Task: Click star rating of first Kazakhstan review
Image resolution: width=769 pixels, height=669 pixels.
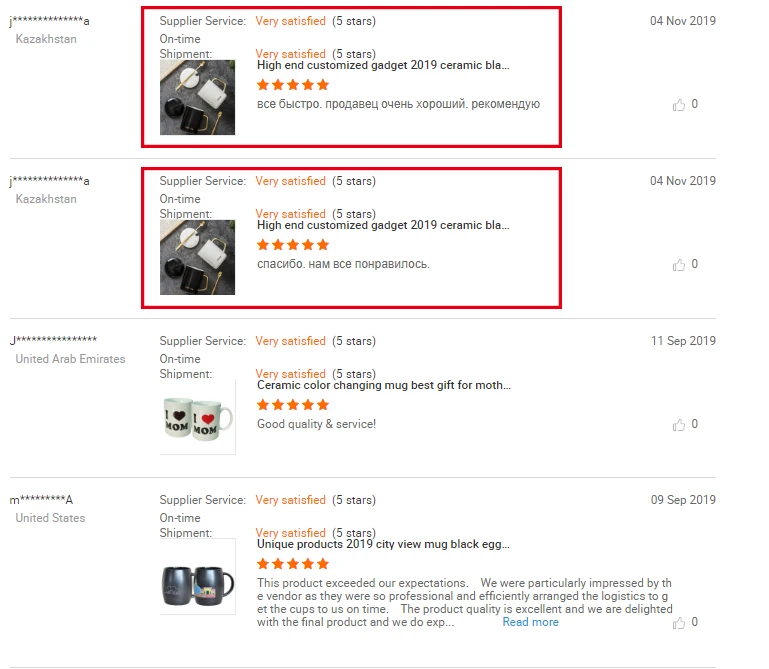Action: pyautogui.click(x=293, y=85)
